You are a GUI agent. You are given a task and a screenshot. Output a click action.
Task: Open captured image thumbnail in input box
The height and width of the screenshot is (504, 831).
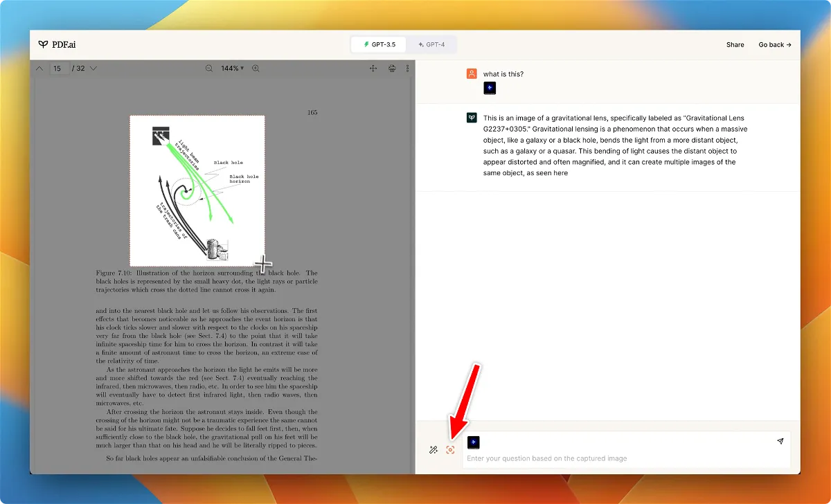click(x=474, y=442)
